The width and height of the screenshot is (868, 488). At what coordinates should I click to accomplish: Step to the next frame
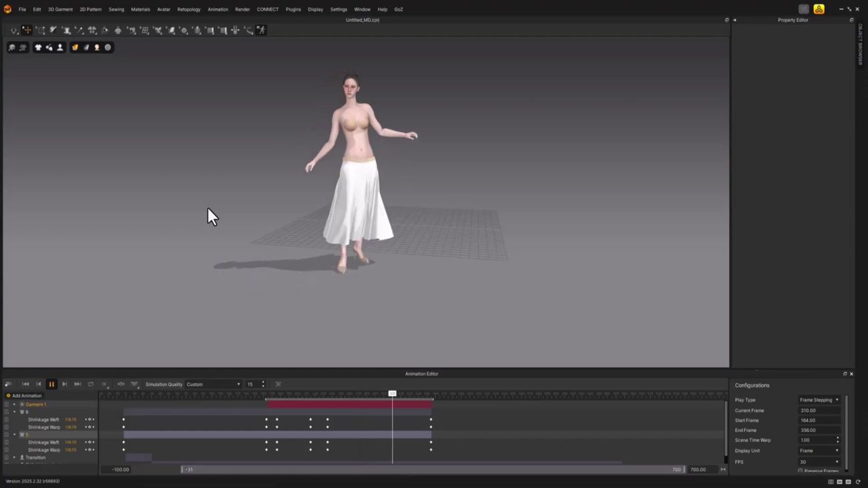point(65,385)
